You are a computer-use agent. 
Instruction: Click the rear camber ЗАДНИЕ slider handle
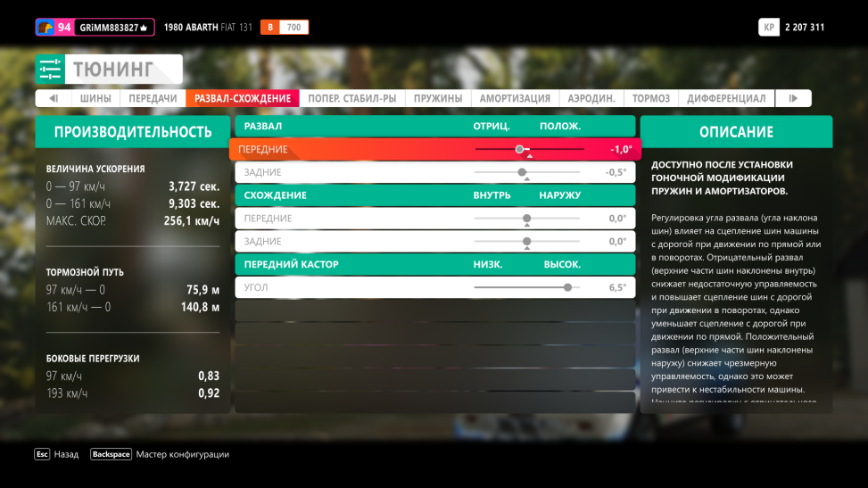pyautogui.click(x=523, y=172)
